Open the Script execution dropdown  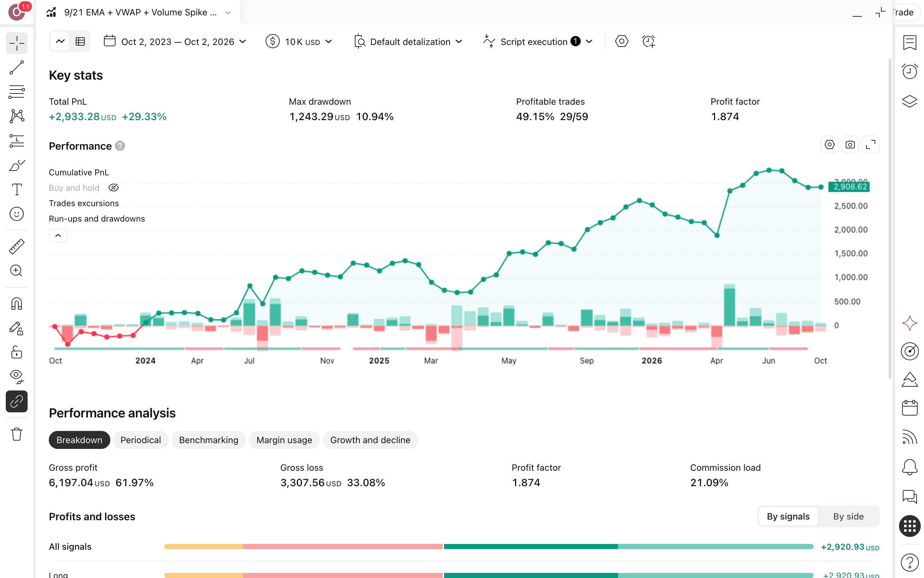(538, 42)
